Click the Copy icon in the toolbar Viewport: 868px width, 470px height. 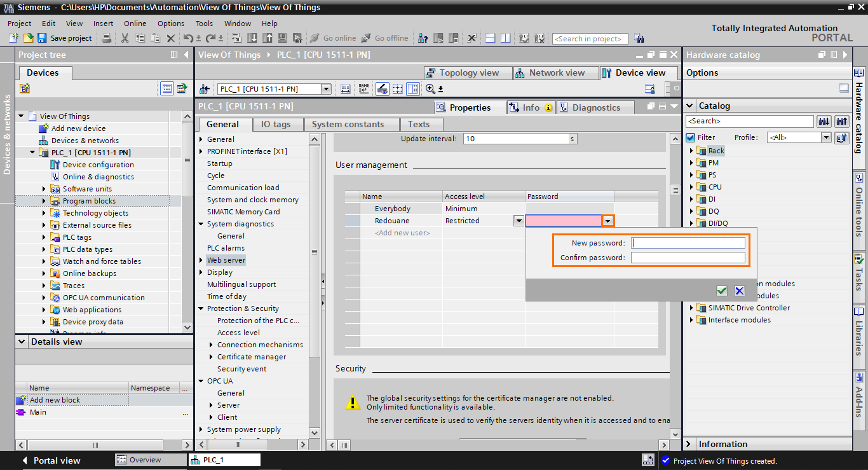140,38
